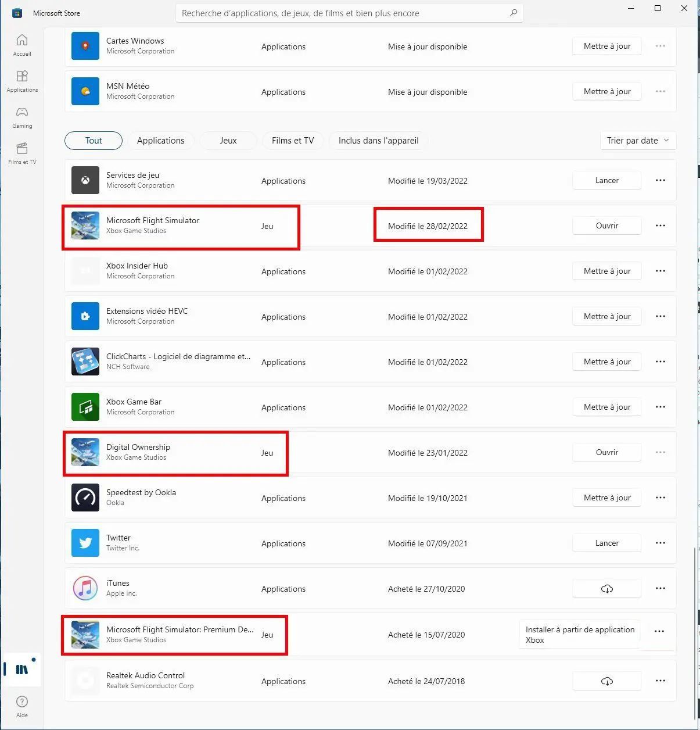Click the iTunes app icon
The image size is (700, 730).
click(x=85, y=588)
